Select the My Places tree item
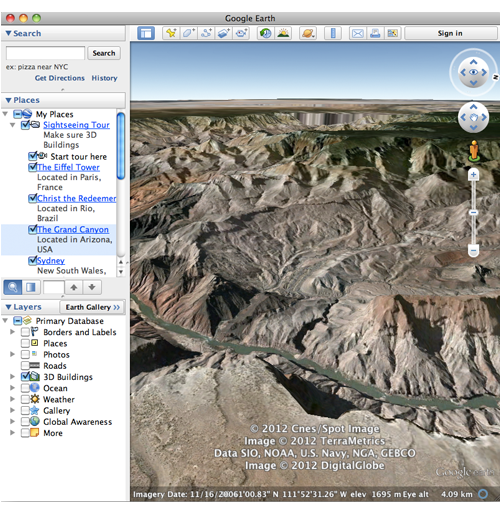The image size is (500, 515). coord(54,114)
